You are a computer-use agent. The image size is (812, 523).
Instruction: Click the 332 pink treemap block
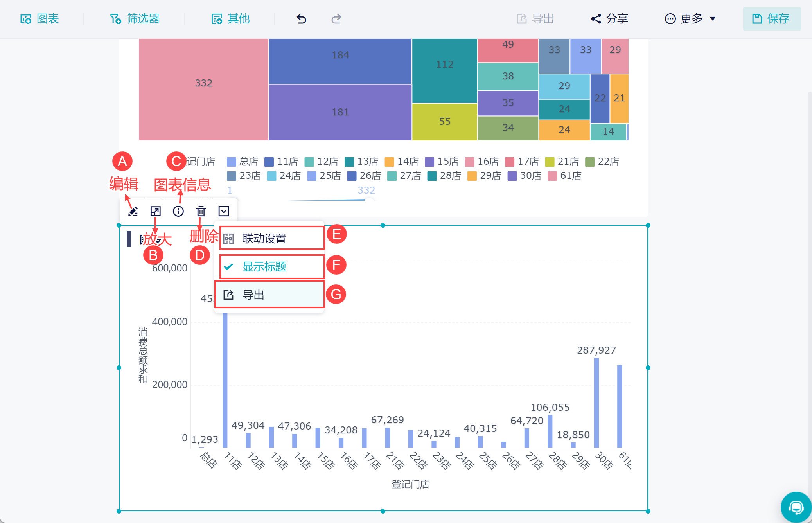pos(203,89)
